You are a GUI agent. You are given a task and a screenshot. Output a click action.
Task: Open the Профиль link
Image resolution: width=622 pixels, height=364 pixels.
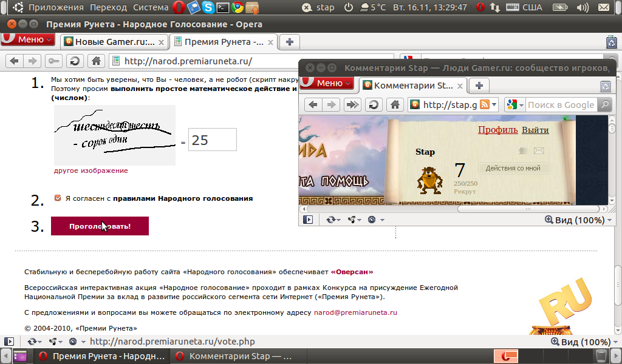[x=498, y=130]
